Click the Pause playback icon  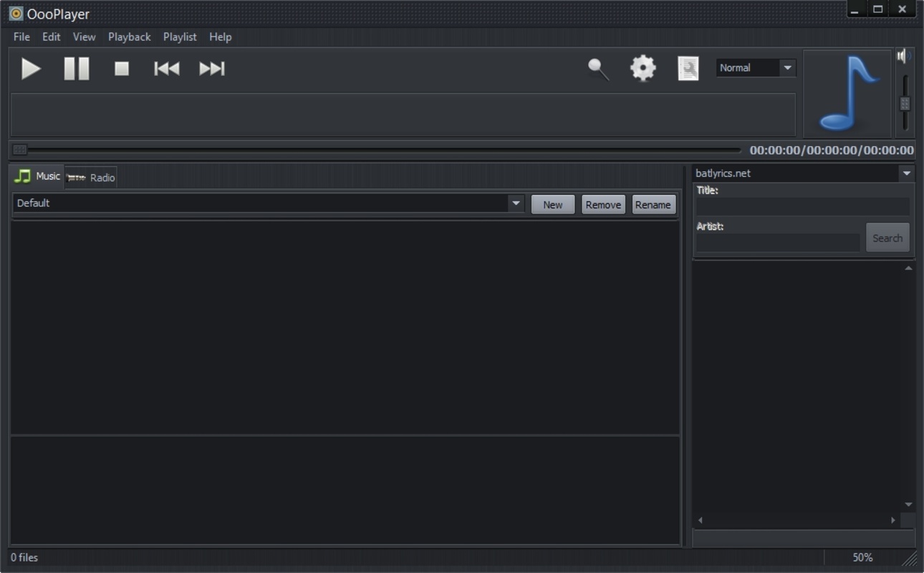(77, 69)
